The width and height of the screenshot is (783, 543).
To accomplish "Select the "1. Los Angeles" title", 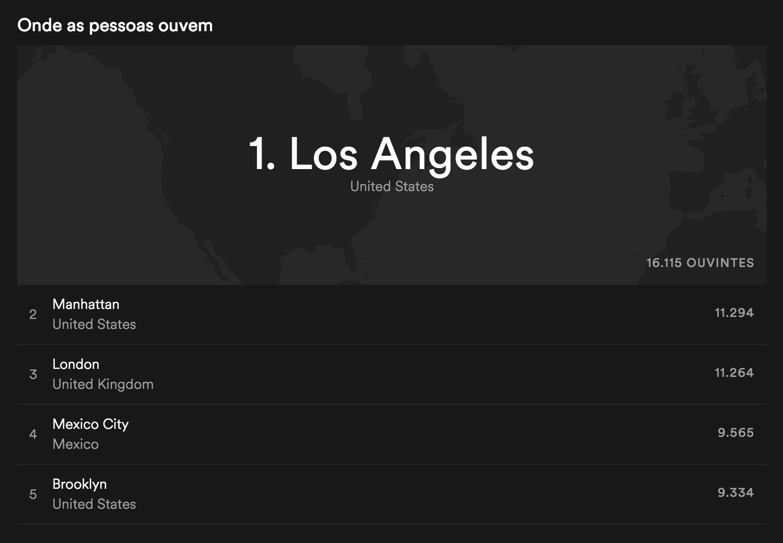I will 392,154.
